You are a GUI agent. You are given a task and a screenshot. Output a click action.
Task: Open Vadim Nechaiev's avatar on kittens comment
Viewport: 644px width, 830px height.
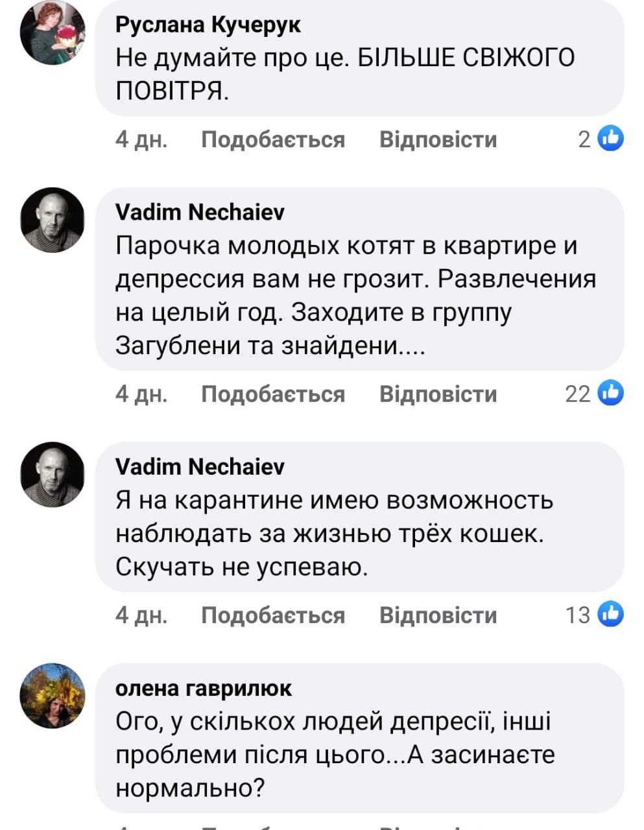point(53,220)
